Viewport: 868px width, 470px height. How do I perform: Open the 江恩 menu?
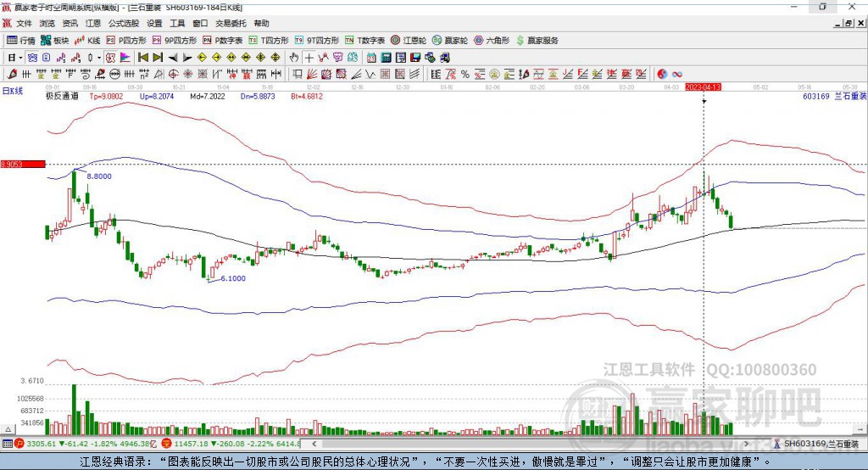(92, 24)
